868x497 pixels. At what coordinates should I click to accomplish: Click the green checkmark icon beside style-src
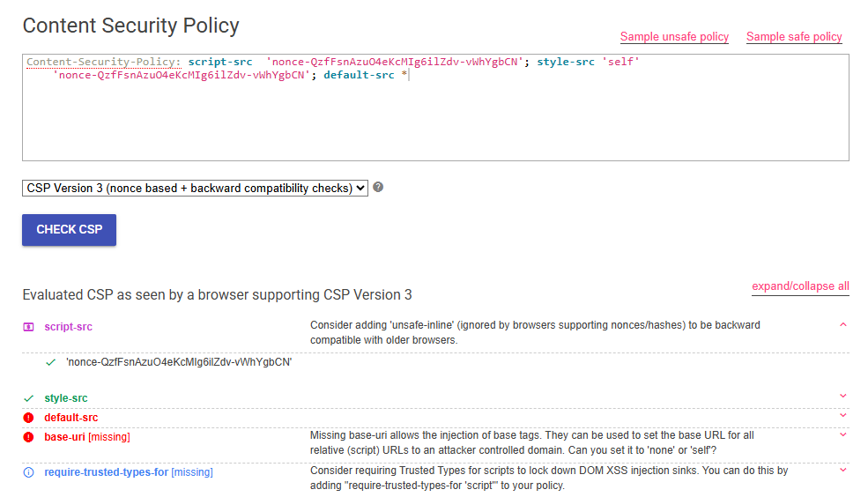pos(28,398)
